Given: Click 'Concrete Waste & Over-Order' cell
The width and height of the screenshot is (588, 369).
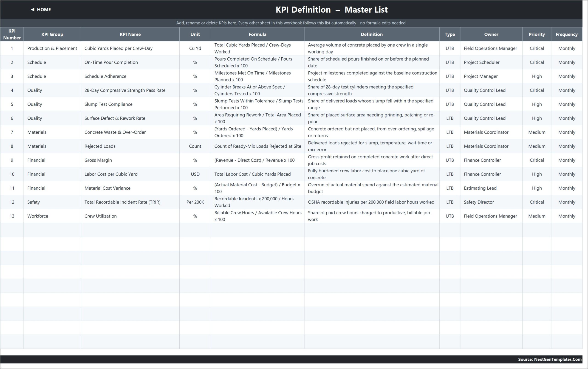Looking at the screenshot, I should click(130, 132).
